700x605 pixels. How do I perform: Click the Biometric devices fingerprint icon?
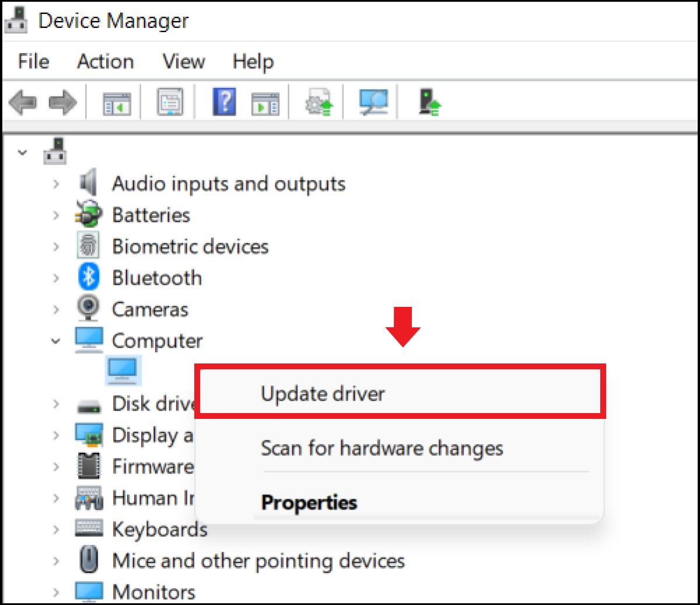89,246
